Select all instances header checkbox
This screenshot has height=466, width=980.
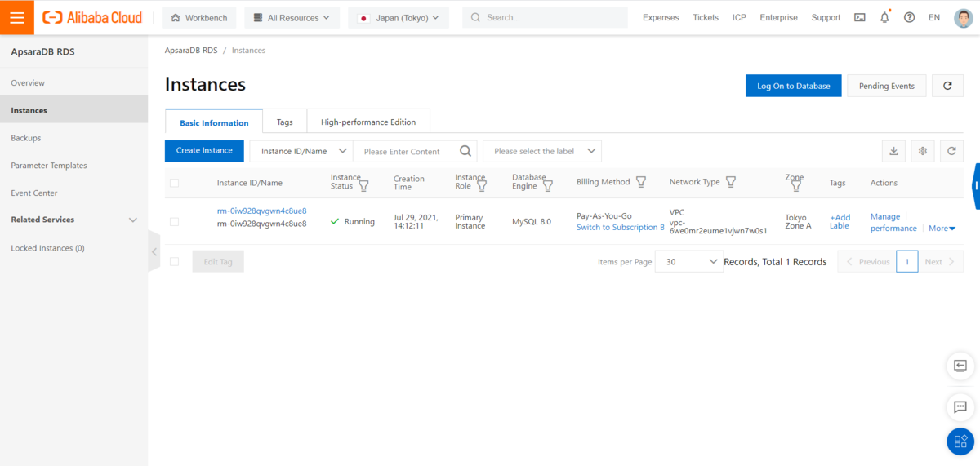coord(174,183)
